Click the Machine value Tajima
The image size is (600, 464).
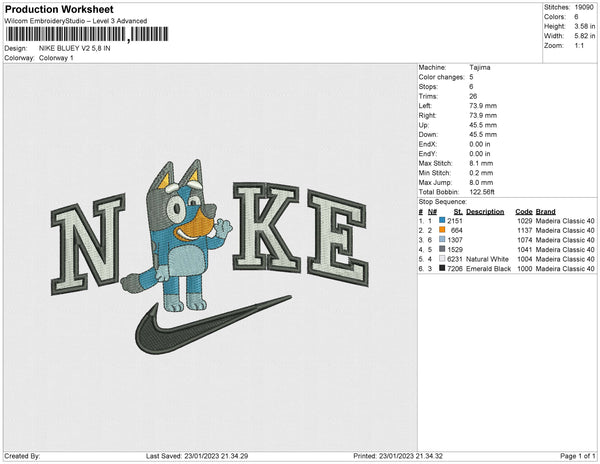pos(480,67)
